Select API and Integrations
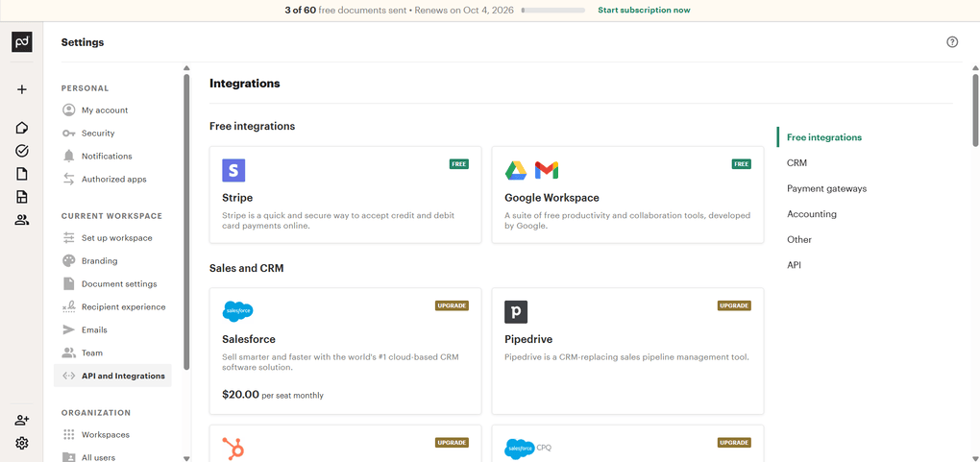Screen dimensions: 980x462 coord(113,376)
